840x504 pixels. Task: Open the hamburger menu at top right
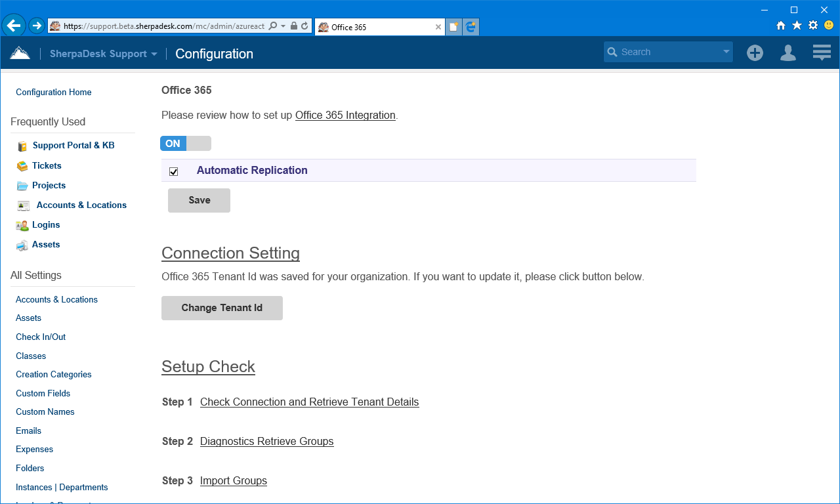point(821,52)
